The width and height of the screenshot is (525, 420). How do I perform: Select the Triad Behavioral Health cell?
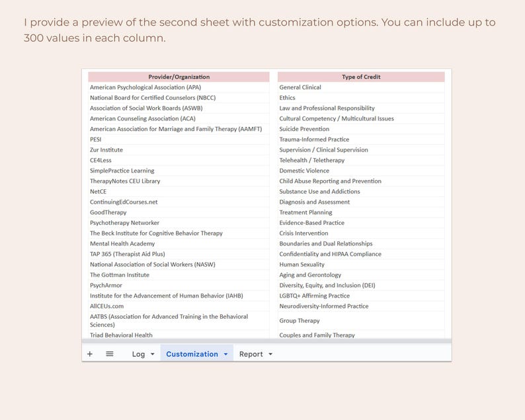(x=179, y=335)
